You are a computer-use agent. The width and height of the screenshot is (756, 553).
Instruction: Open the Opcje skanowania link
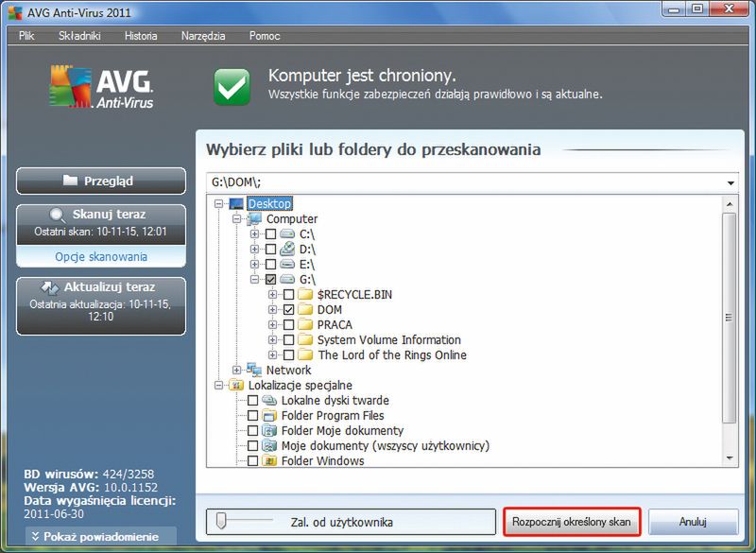coord(101,256)
